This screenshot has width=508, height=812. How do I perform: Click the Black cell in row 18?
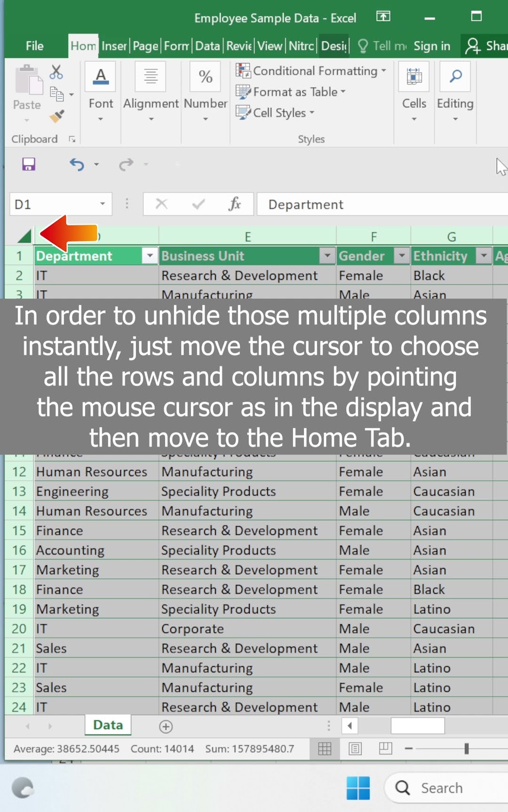[452, 589]
